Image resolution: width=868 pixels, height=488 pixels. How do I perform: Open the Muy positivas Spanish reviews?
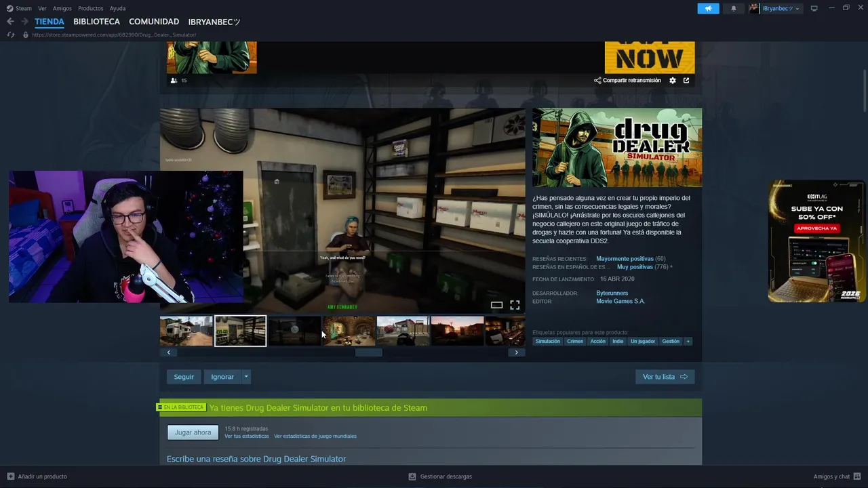635,267
